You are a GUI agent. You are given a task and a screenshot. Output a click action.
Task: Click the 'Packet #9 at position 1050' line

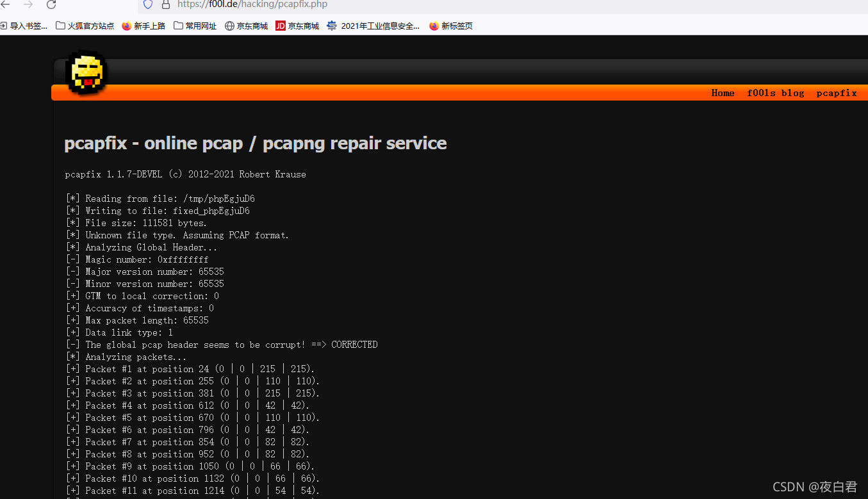coord(190,466)
